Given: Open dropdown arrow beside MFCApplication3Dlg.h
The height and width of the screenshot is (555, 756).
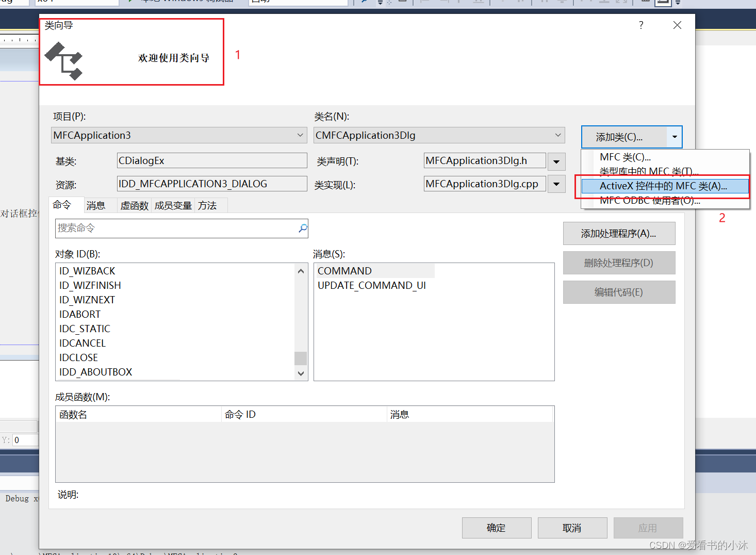Looking at the screenshot, I should point(556,161).
